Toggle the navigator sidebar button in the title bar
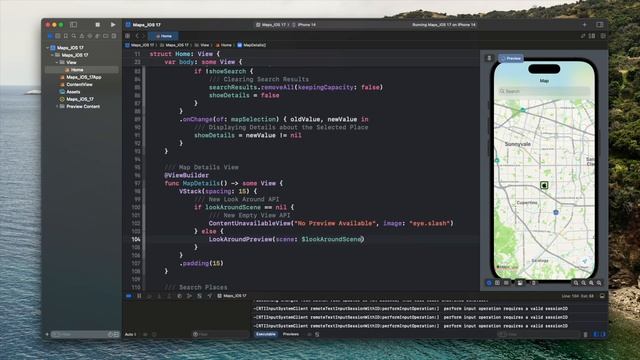This screenshot has height=360, width=640. pyautogui.click(x=73, y=24)
